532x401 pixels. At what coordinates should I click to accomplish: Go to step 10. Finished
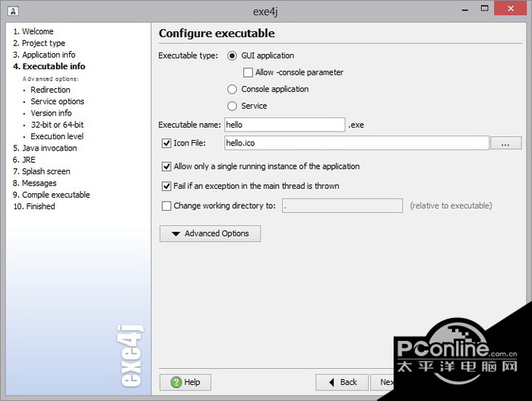[x=34, y=206]
